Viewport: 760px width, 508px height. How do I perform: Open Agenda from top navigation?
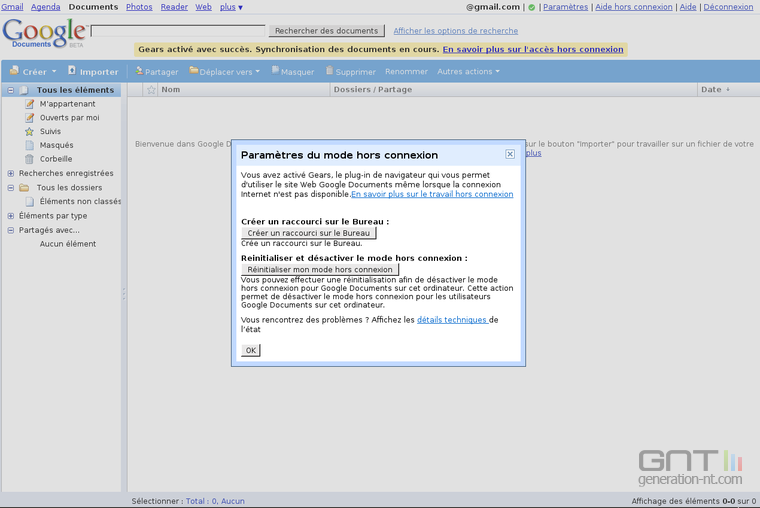tap(46, 7)
